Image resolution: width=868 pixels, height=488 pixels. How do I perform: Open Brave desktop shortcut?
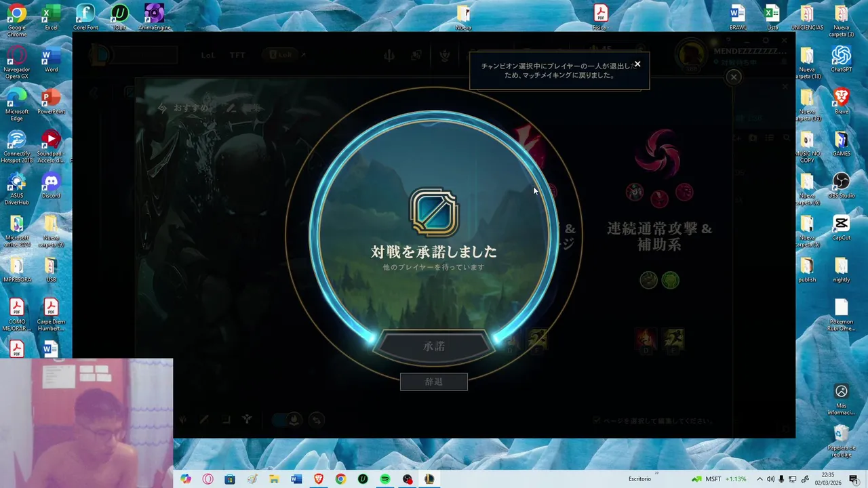842,102
